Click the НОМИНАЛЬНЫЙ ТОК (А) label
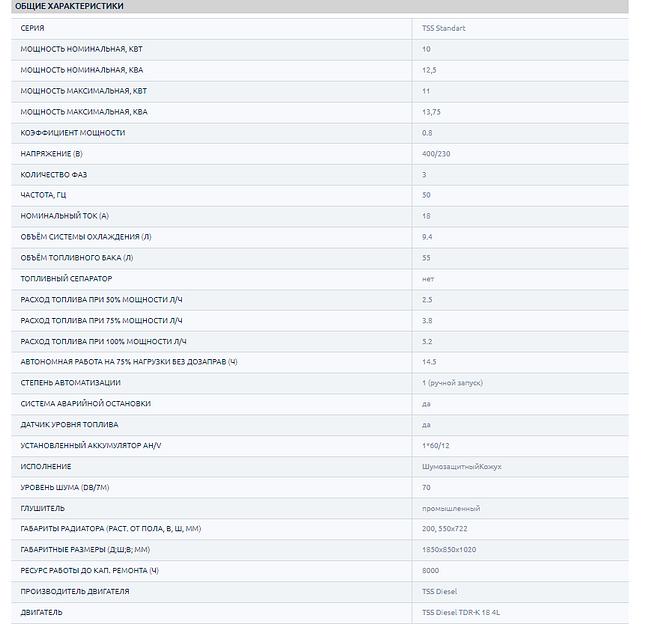 point(65,216)
